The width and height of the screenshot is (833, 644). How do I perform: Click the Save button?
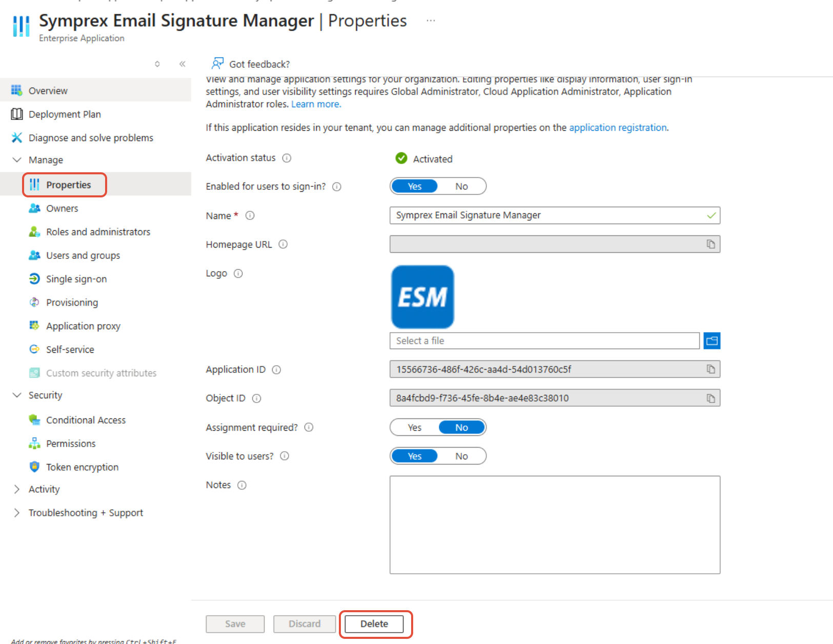235,623
